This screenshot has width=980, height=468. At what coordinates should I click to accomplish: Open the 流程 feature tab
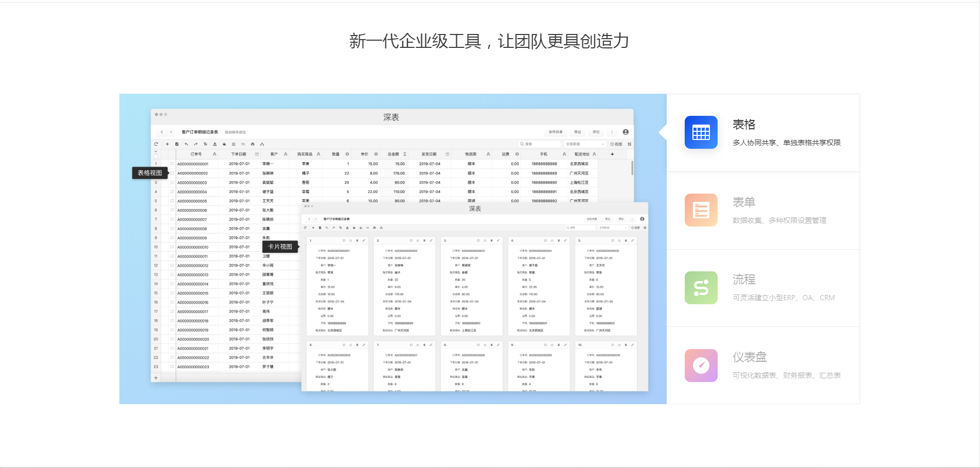(763, 288)
